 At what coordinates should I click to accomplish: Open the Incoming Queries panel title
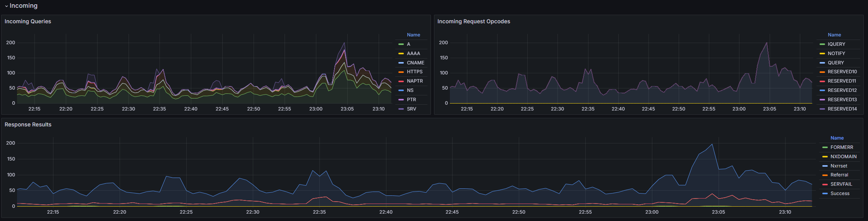click(28, 21)
